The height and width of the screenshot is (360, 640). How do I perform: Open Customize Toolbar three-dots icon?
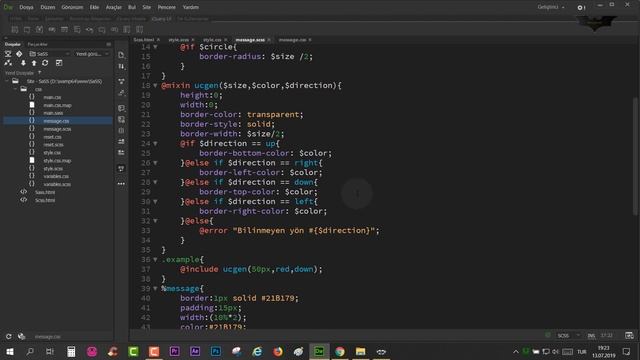121,184
